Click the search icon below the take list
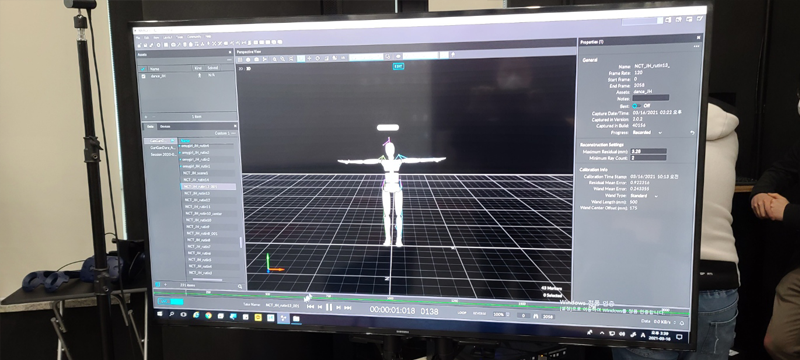Image resolution: width=800 pixels, height=360 pixels. tap(240, 287)
